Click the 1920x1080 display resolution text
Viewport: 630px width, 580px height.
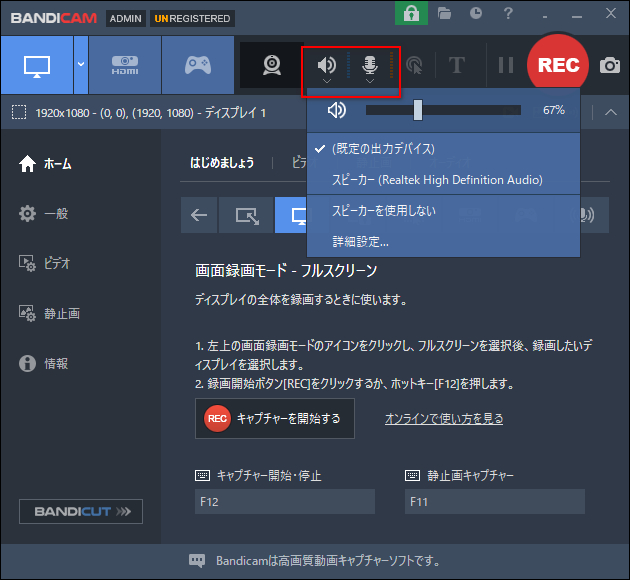point(151,113)
